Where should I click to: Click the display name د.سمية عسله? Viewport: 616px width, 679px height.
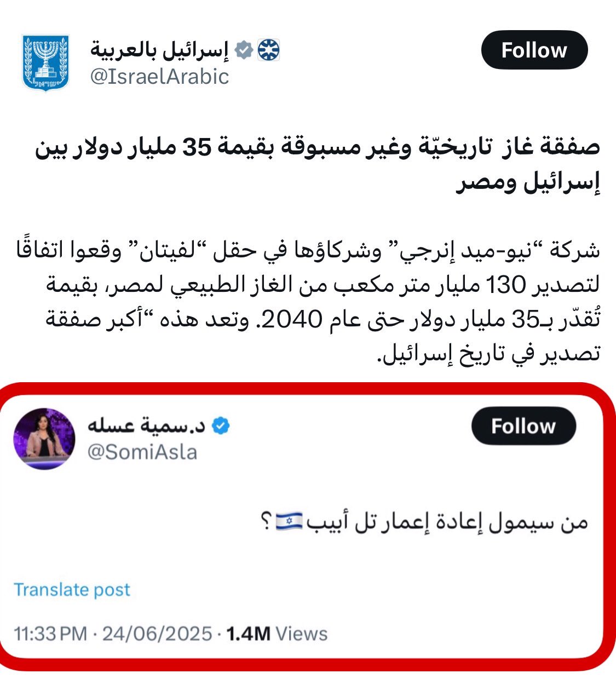coord(146,426)
